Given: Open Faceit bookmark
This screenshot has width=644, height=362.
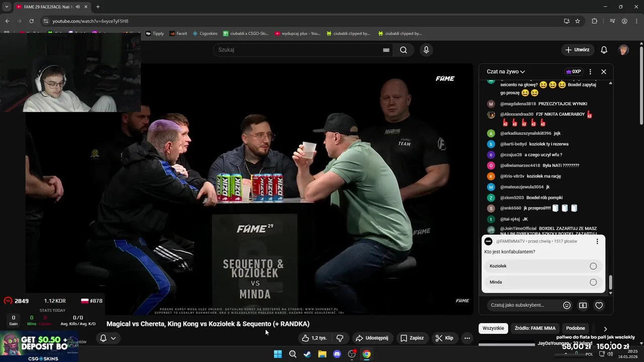Looking at the screenshot, I should (x=178, y=34).
